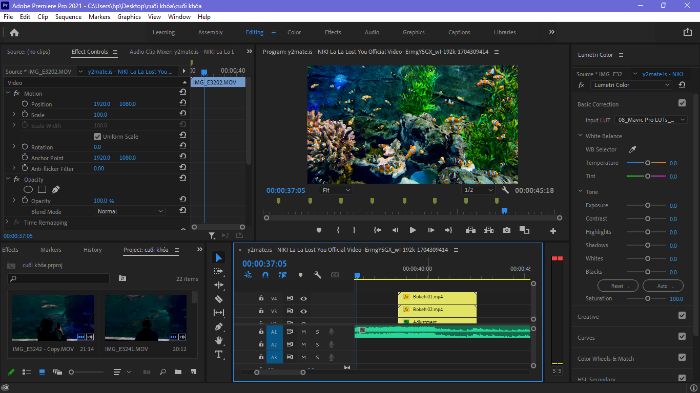Screen dimensions: 700x393
Task: Toggle the Position stopwatch animation
Action: tap(25, 104)
